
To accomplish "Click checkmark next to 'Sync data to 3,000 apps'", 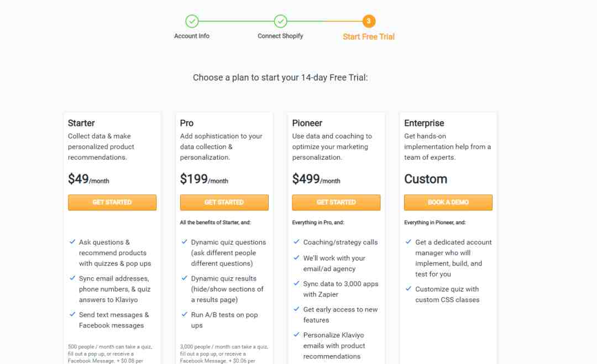I will coord(297,283).
